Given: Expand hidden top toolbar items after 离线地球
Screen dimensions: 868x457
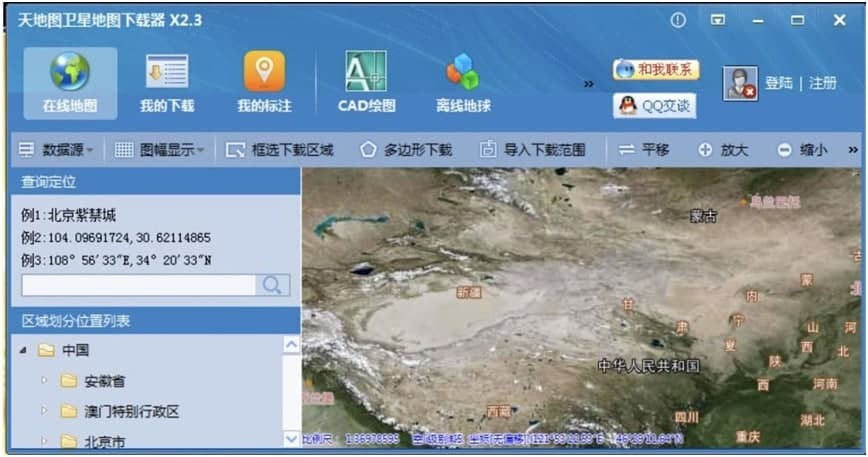Looking at the screenshot, I should [588, 84].
